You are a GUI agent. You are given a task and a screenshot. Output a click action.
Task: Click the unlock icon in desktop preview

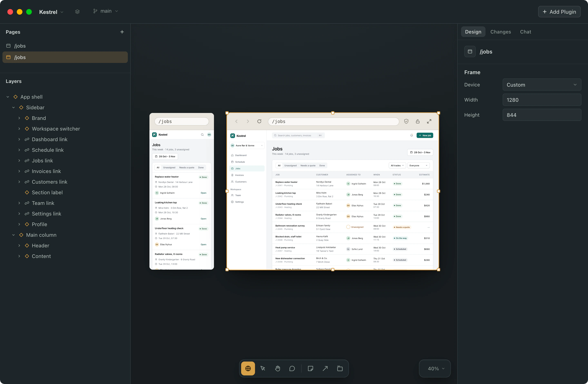tap(418, 121)
